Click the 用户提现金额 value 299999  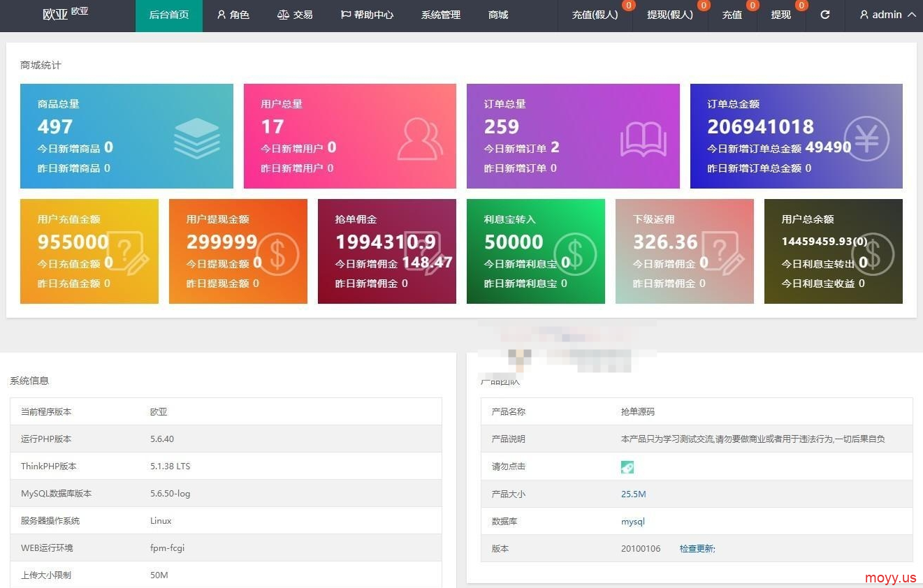[222, 242]
